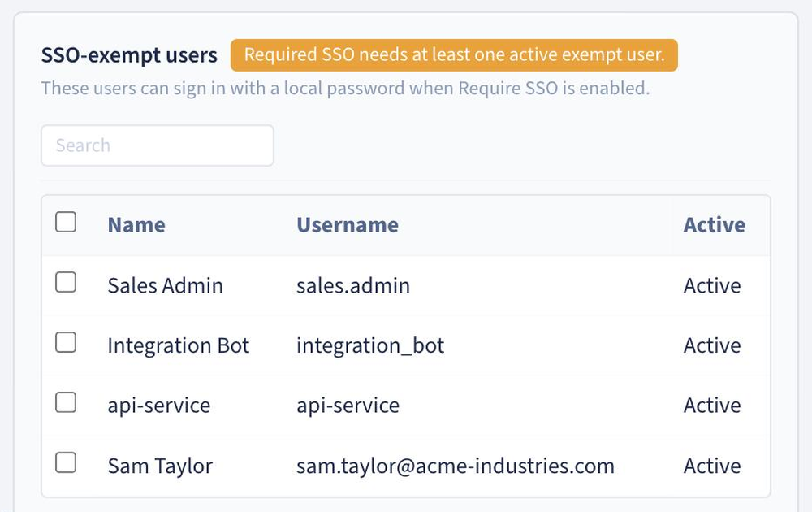Screen dimensions: 812x512
Task: Toggle the select-all checkbox in table header
Action: [66, 222]
